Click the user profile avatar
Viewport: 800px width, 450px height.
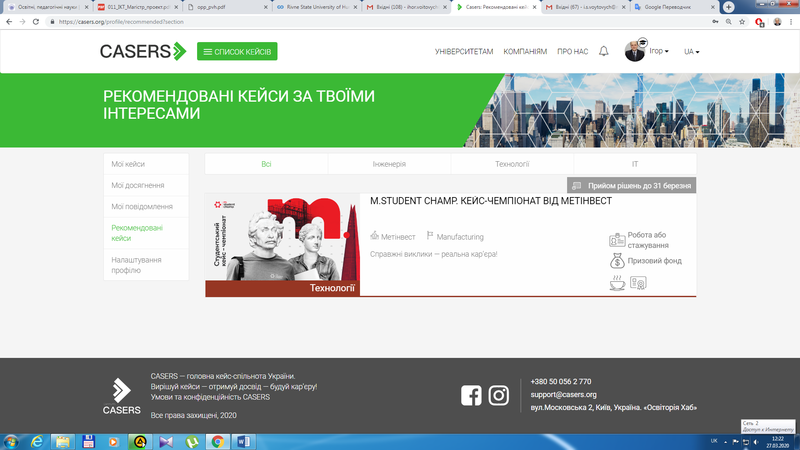[x=635, y=51]
